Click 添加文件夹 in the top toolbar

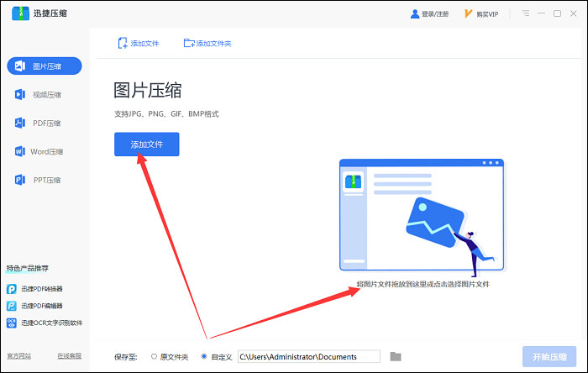point(207,44)
